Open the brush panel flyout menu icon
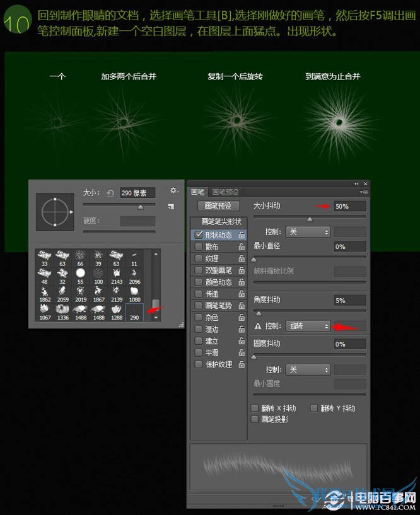 click(x=363, y=192)
